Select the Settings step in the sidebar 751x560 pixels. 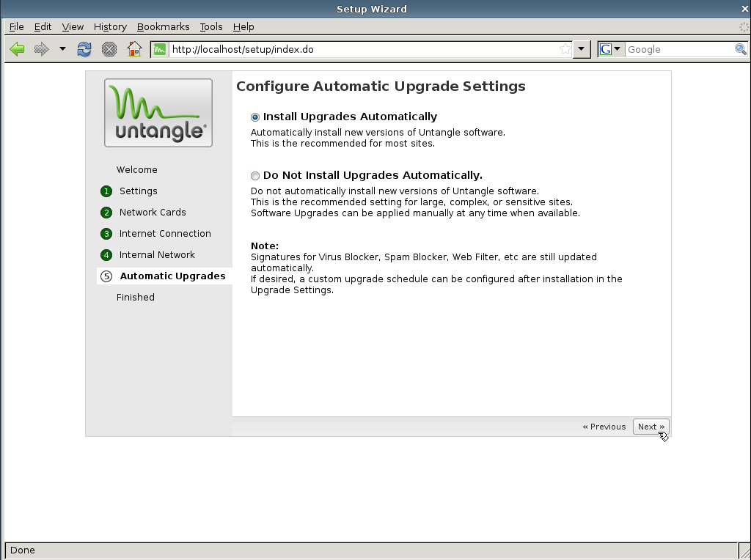(x=139, y=191)
